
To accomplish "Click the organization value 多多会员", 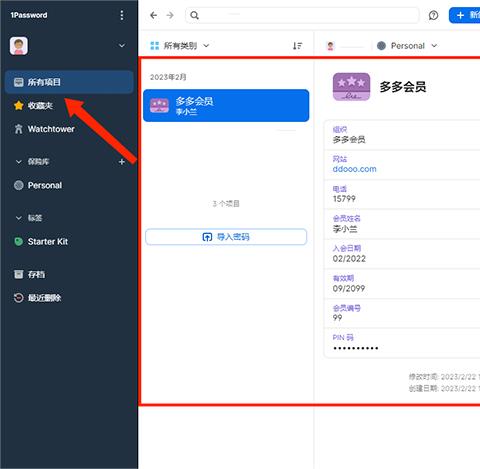I will point(349,139).
